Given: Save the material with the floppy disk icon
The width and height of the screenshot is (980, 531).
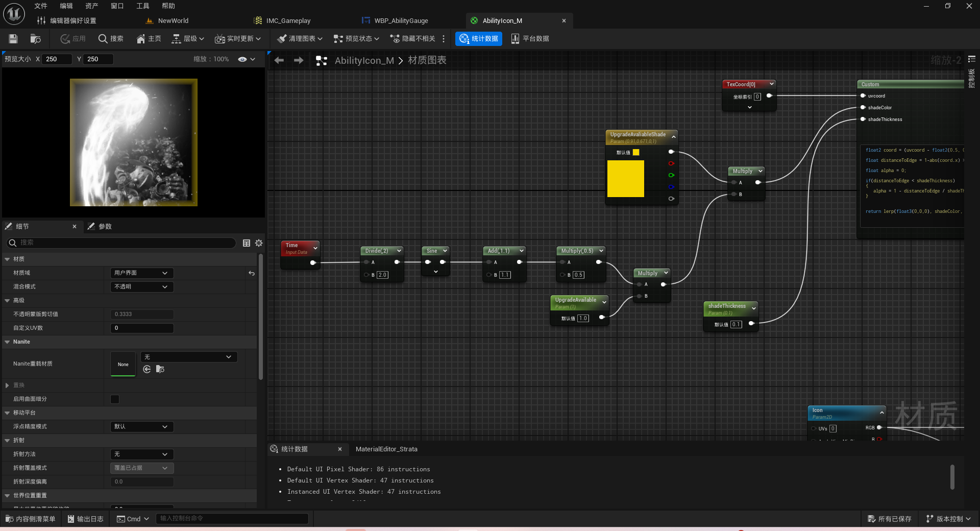Looking at the screenshot, I should pos(13,39).
